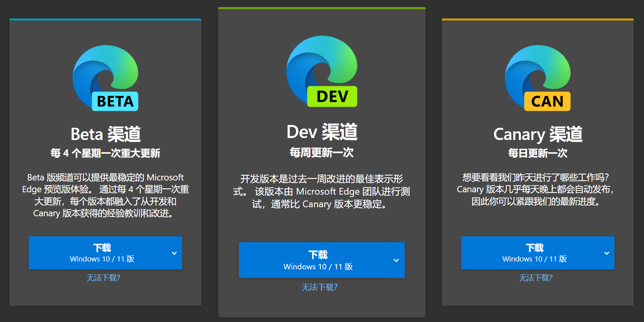Download Beta channel for Windows 10/11
This screenshot has width=644, height=322.
(98, 253)
